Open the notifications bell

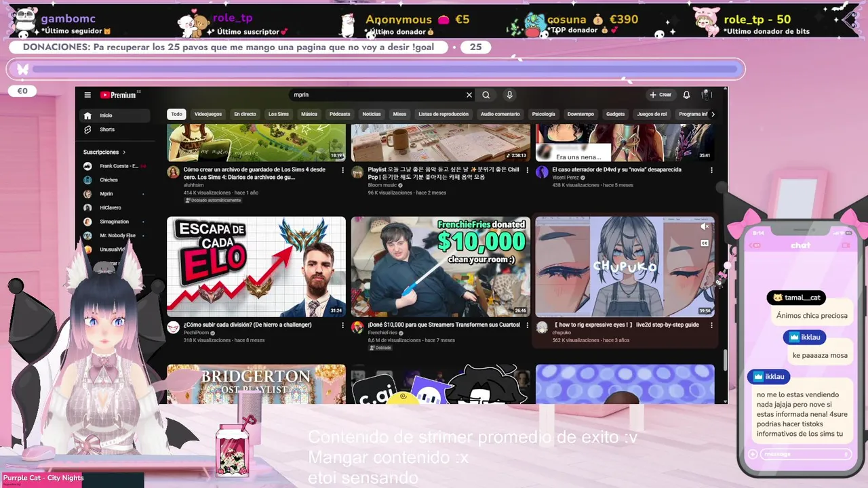point(686,95)
